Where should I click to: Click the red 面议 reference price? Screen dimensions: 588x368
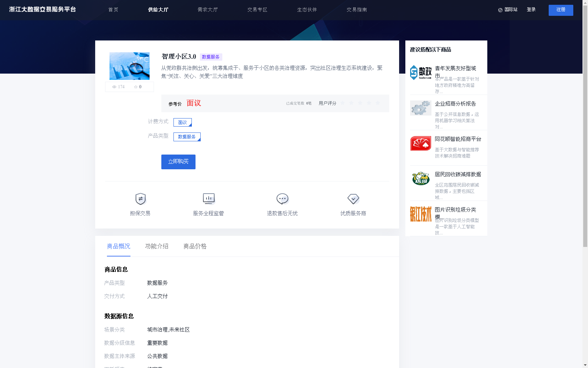(194, 103)
